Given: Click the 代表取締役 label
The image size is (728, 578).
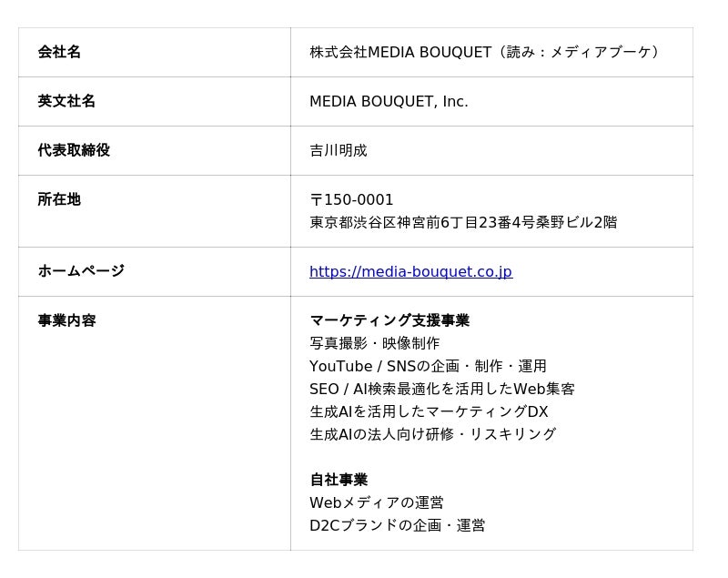Looking at the screenshot, I should click(x=74, y=150).
